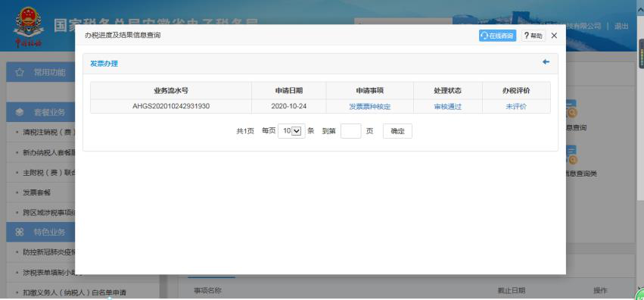Click the 业务流水号 column header
This screenshot has height=300, width=644.
click(171, 91)
